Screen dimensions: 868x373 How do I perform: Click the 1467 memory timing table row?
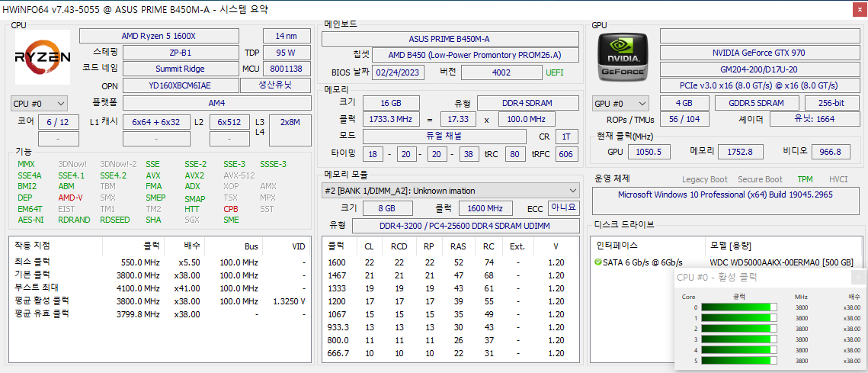[x=450, y=275]
